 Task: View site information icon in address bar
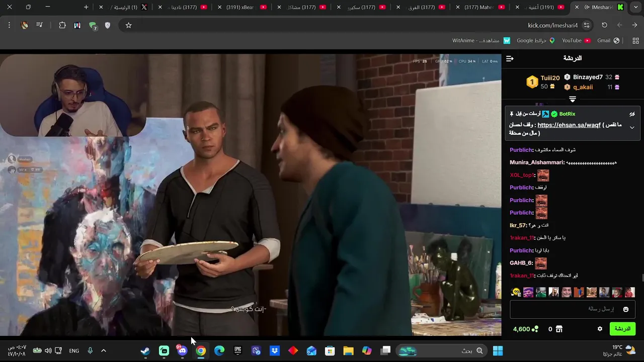coord(587,25)
